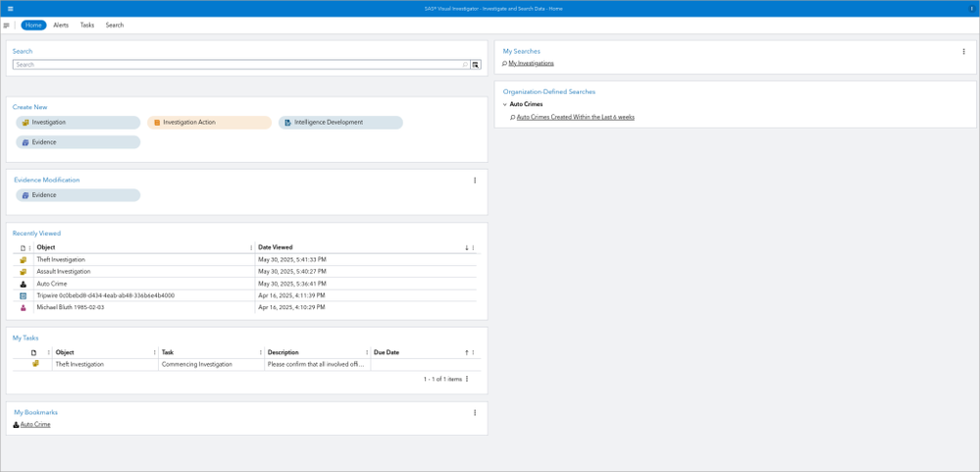Viewport: 980px width, 472px height.
Task: Sort Recently Viewed by the Date Viewed header
Action: point(275,248)
